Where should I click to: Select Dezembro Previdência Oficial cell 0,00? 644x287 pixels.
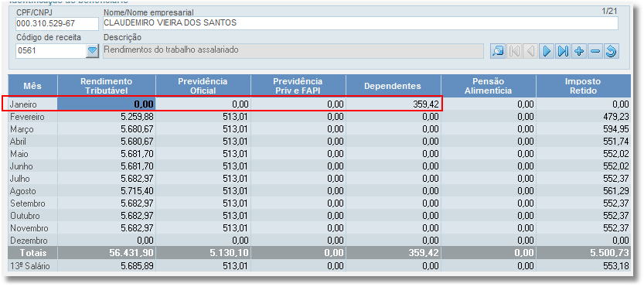[203, 240]
